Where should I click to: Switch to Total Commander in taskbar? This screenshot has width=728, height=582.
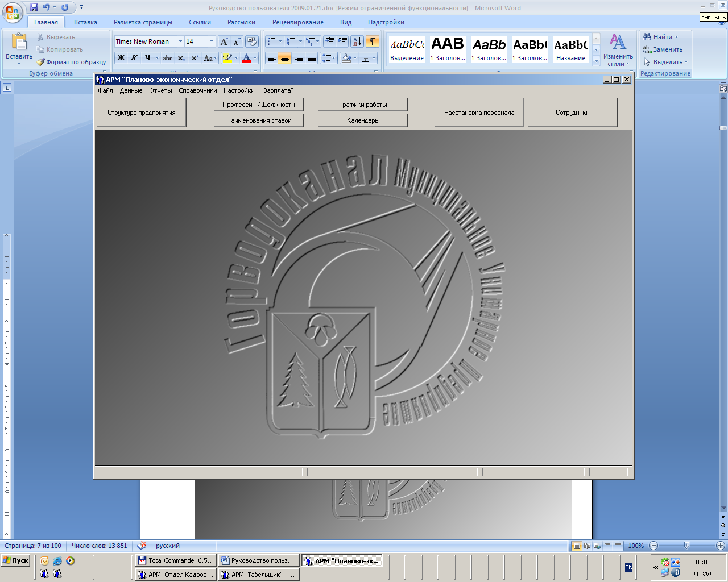pyautogui.click(x=176, y=560)
